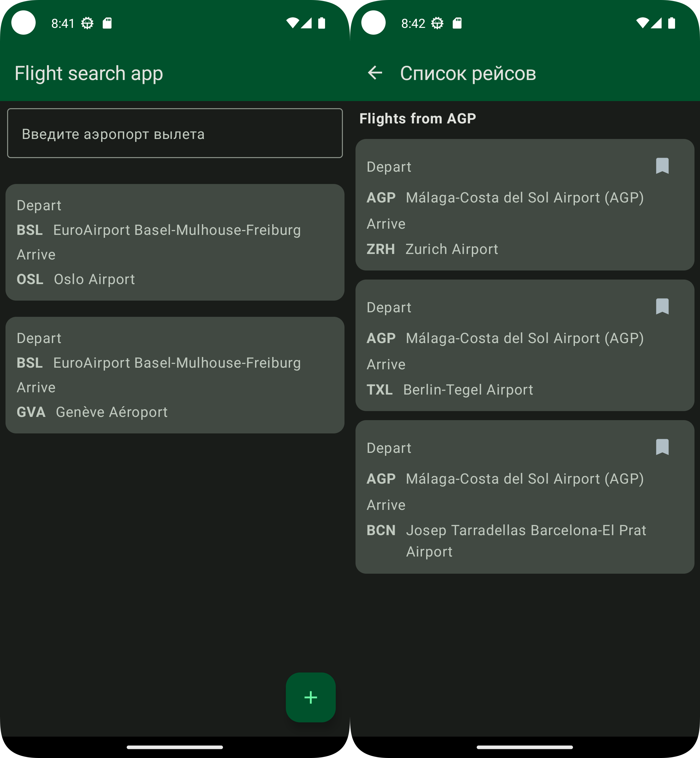Screen dimensions: 700x758
Task: Tap battery icon in right status bar
Action: (671, 23)
